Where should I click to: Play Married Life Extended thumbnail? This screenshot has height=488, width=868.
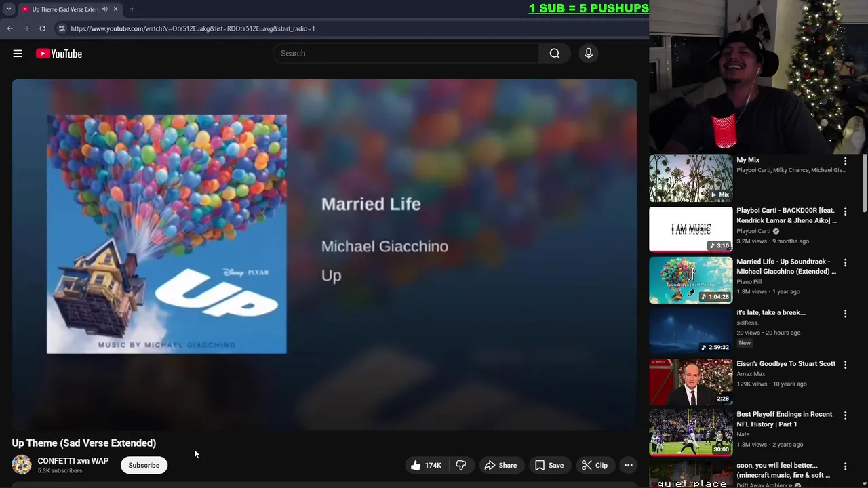691,280
